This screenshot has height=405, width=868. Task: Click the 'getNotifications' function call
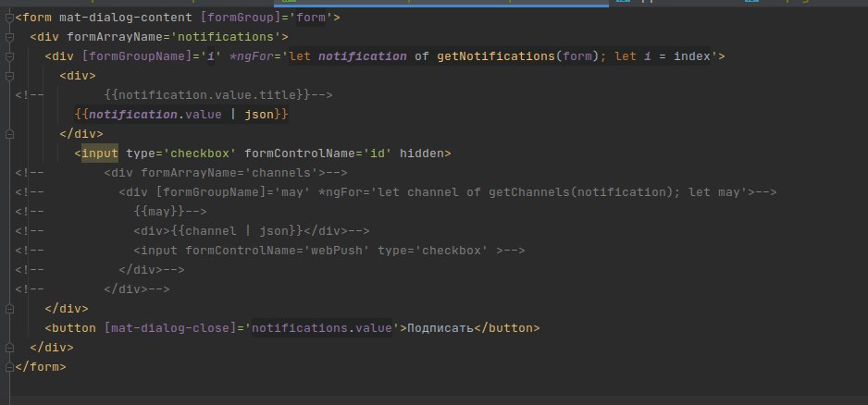[x=496, y=56]
